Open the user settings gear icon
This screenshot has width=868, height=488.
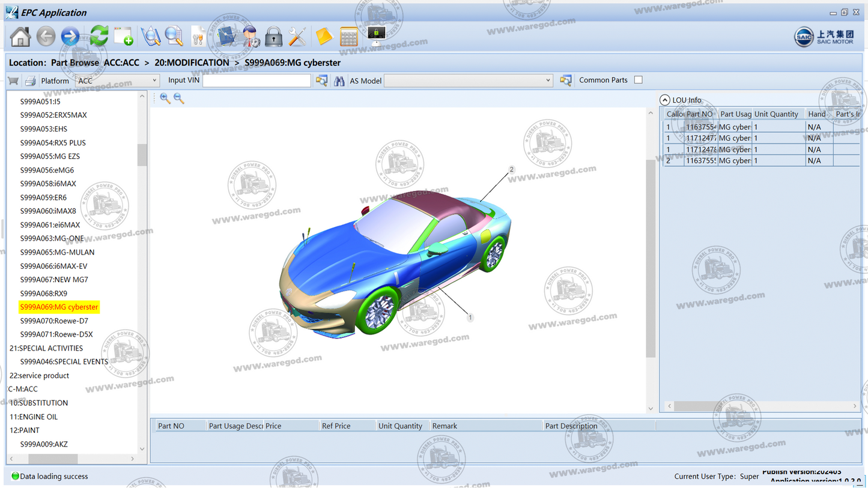[x=251, y=37]
